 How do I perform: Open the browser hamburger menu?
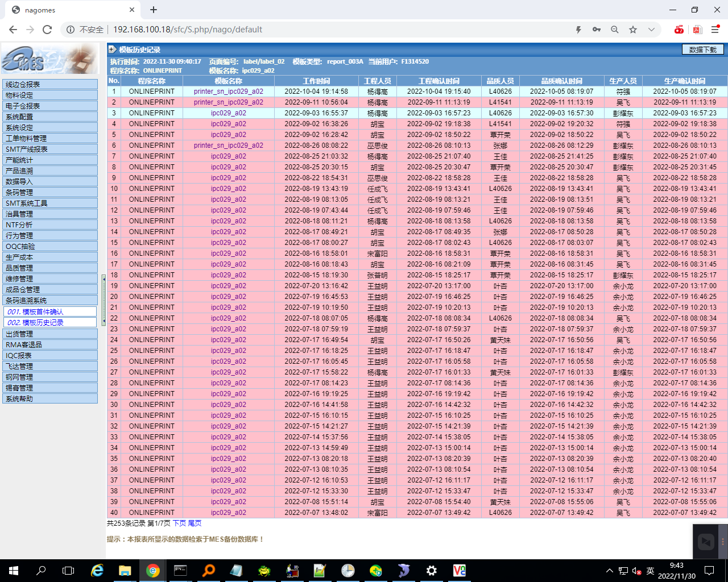715,30
